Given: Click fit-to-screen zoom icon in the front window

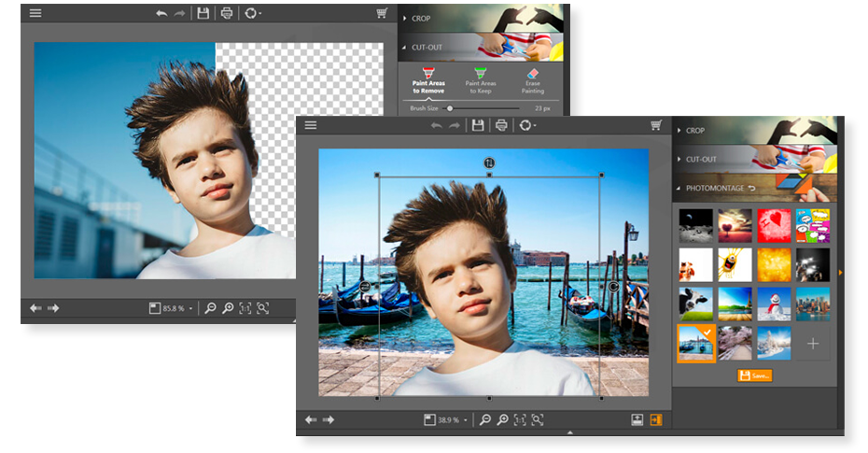Looking at the screenshot, I should (x=538, y=419).
